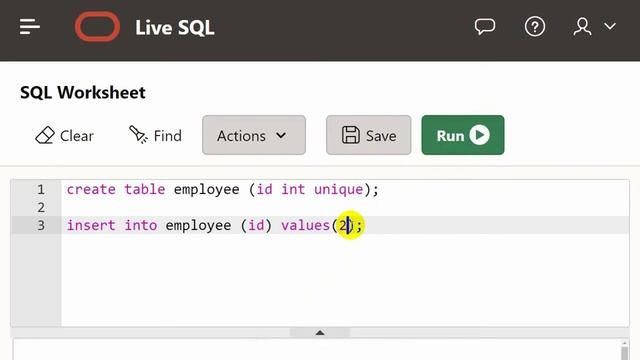
Task: Click 'insert' keyword on line 3
Action: click(91, 225)
